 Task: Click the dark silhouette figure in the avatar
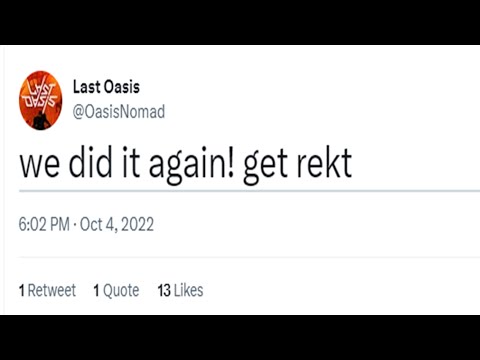[x=41, y=120]
